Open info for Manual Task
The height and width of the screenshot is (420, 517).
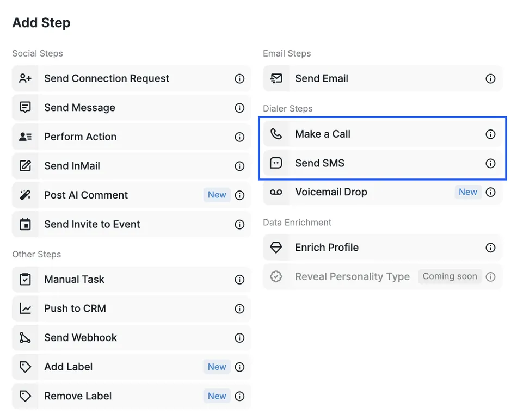(239, 279)
